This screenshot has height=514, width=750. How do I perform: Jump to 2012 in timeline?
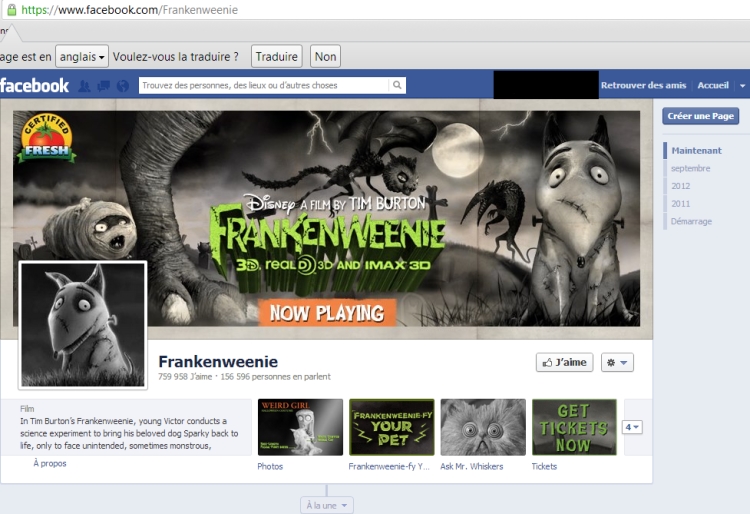[x=680, y=186]
